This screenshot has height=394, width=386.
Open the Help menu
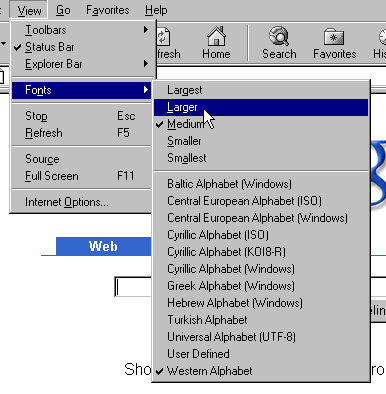point(156,10)
